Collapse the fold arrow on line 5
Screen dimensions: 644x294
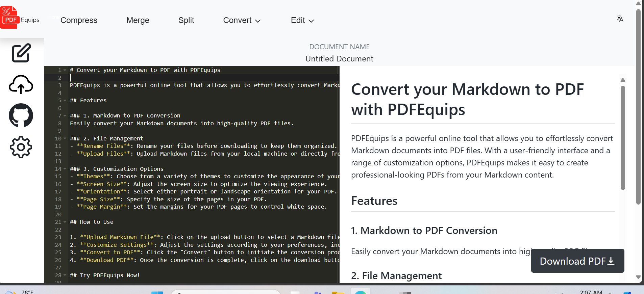tap(65, 101)
